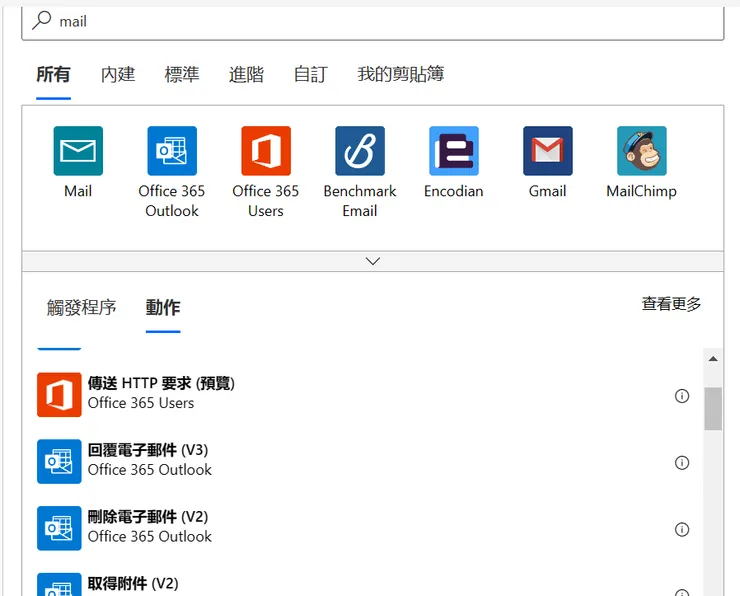Switch to the 所有 tab
740x596 pixels.
(x=53, y=75)
